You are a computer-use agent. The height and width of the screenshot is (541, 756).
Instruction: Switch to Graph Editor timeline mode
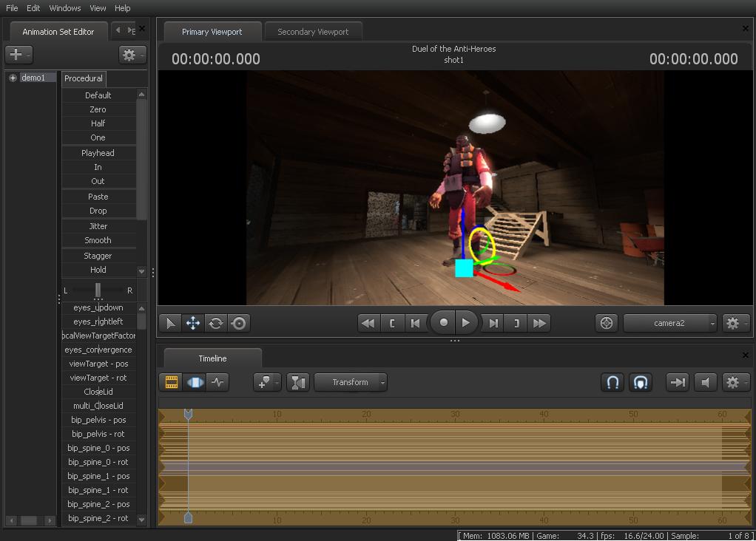(x=217, y=382)
